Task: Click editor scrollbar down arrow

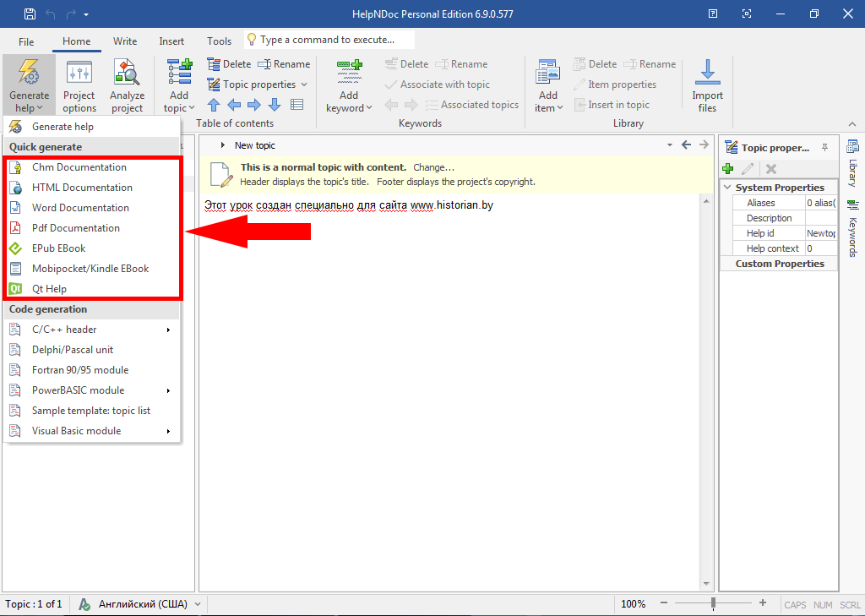Action: (x=707, y=584)
